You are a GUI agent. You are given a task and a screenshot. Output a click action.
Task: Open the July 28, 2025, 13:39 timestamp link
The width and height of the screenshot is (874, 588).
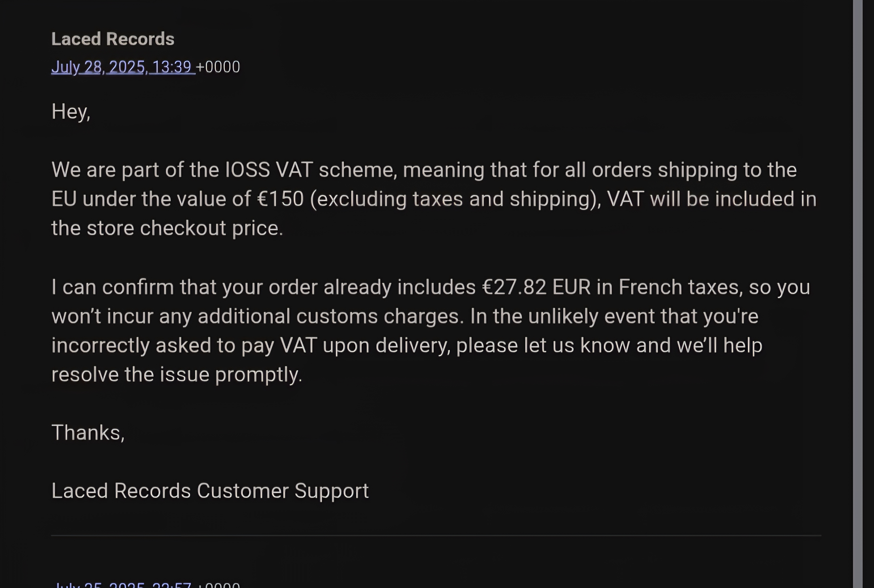(x=123, y=67)
